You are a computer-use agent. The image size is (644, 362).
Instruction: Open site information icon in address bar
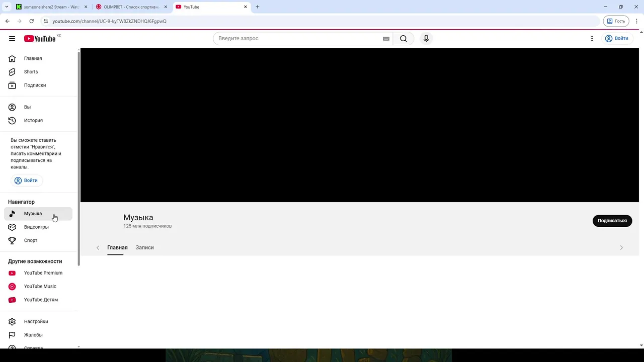coord(46,21)
